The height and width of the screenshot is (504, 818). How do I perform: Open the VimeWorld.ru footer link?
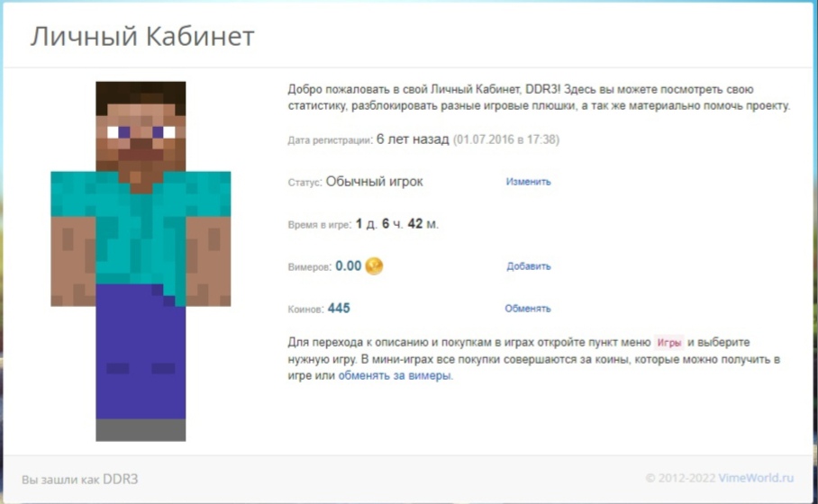coord(759,479)
